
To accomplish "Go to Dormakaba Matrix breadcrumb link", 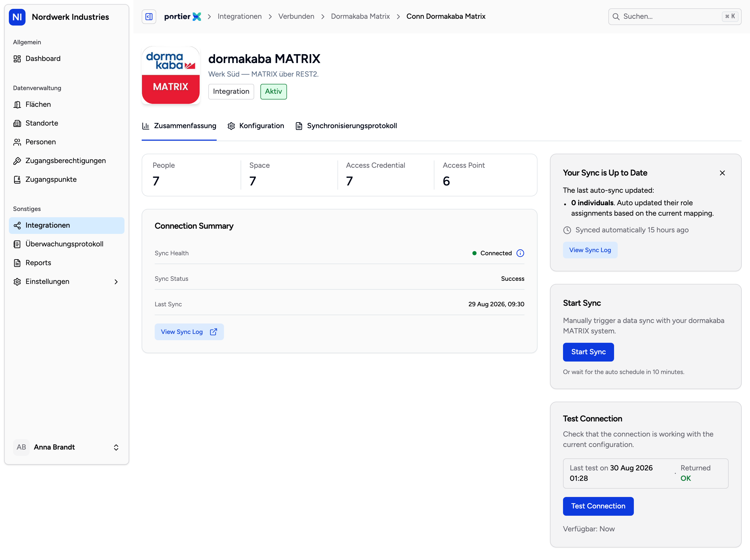I will pos(360,17).
